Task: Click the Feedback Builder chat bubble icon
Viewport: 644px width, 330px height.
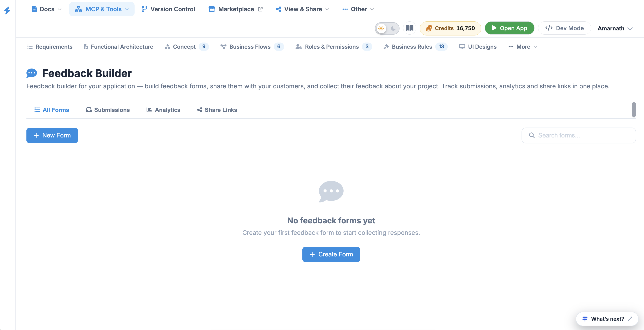Action: tap(32, 73)
